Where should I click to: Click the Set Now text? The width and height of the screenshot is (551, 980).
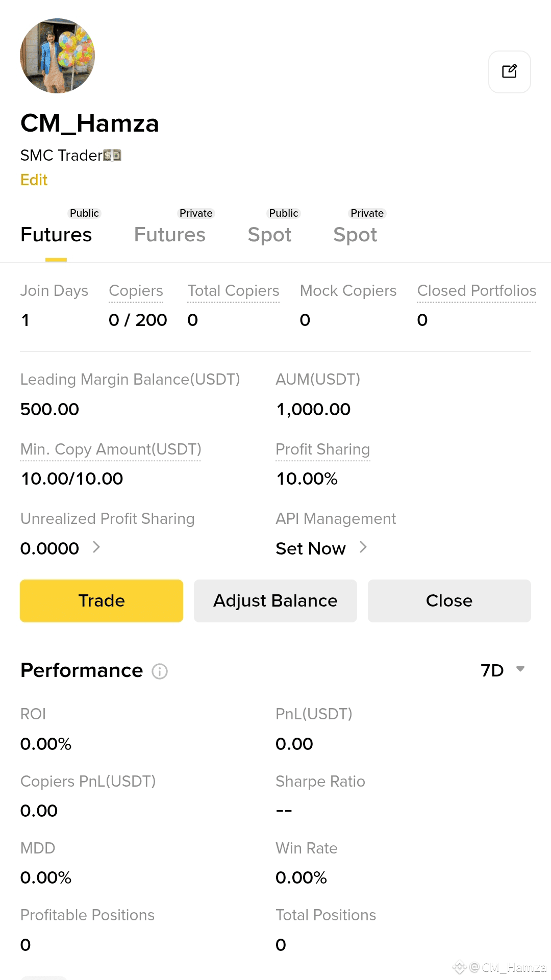click(311, 548)
